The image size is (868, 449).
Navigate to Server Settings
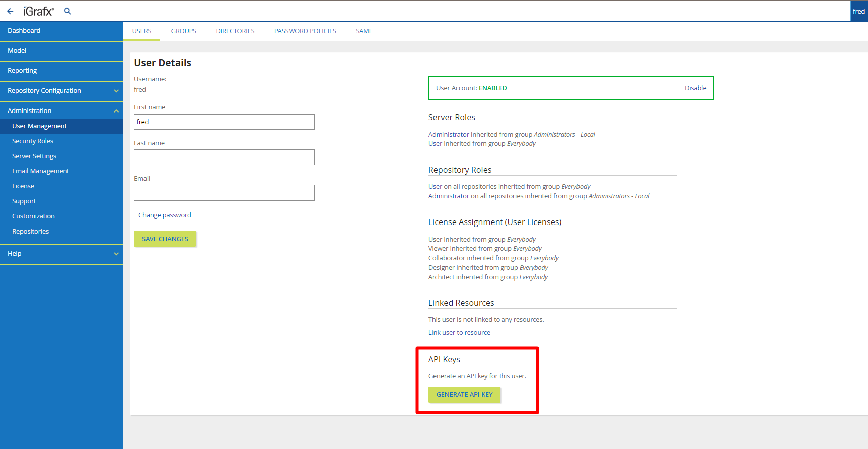(x=34, y=156)
